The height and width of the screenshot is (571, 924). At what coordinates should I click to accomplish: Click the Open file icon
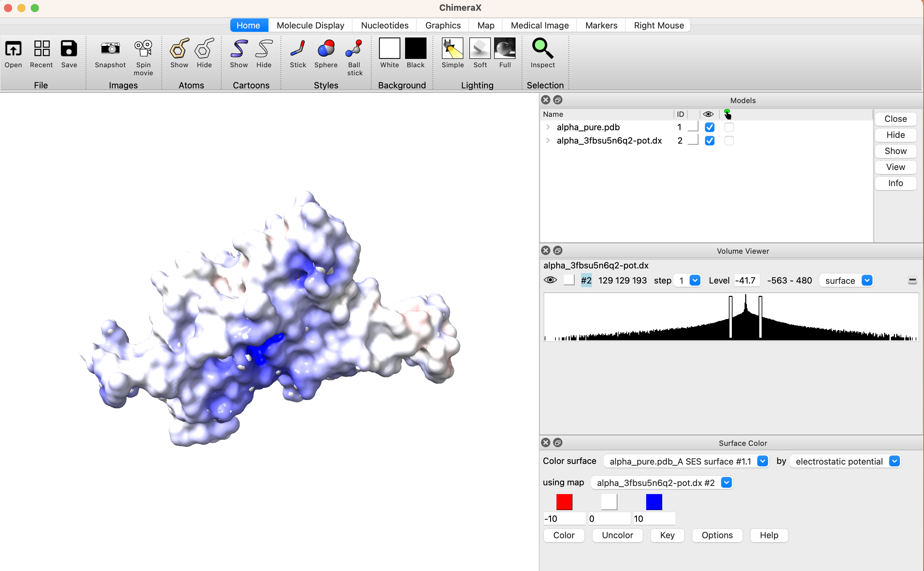(x=13, y=48)
